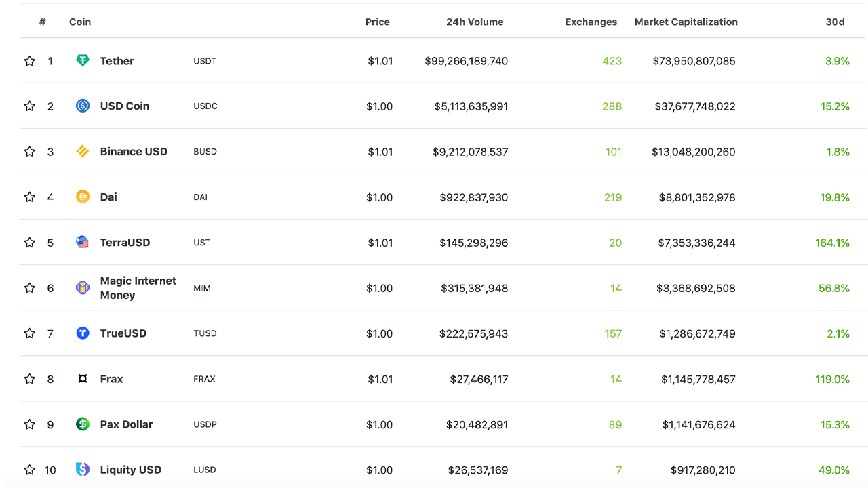Select TrueUSD's $1,286,672,749 market cap

coord(697,333)
